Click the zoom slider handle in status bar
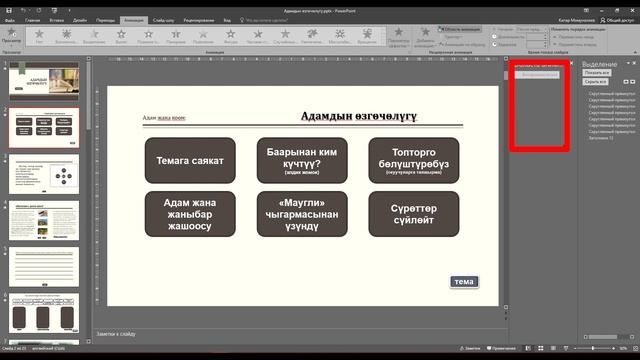The width and height of the screenshot is (640, 360). pos(593,349)
